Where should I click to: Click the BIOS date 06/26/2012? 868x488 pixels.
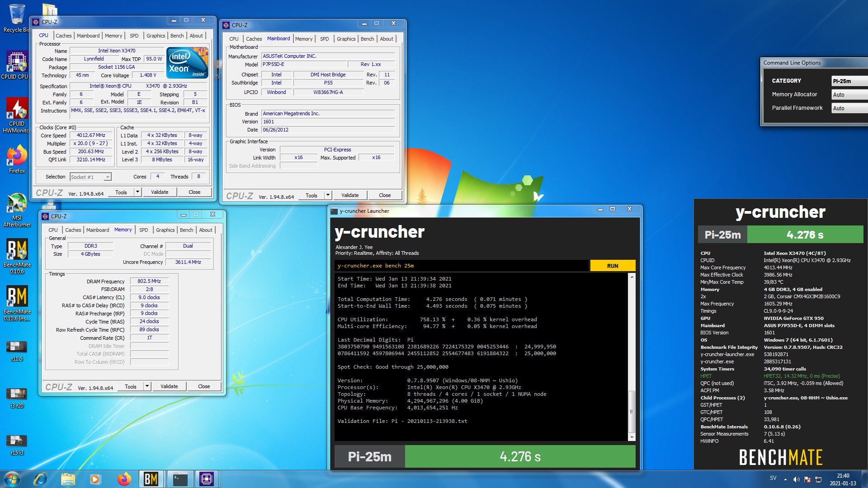pyautogui.click(x=328, y=130)
